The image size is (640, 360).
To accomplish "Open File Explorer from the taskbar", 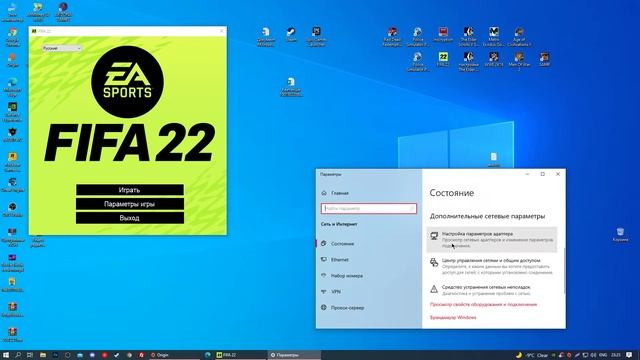I will [x=42, y=355].
